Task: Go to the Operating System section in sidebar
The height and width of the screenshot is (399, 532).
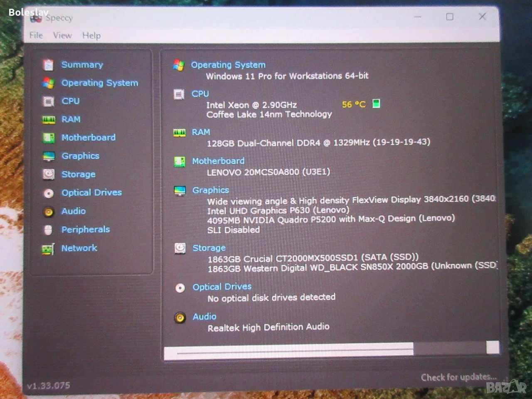Action: tap(100, 83)
